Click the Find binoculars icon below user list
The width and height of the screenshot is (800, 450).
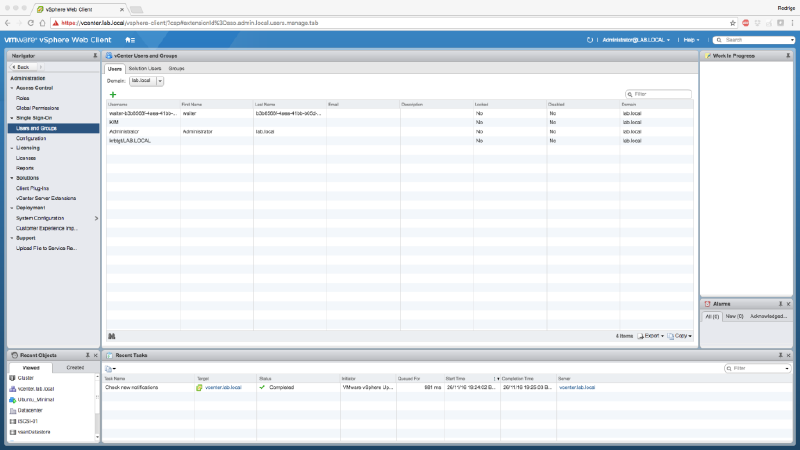(112, 336)
